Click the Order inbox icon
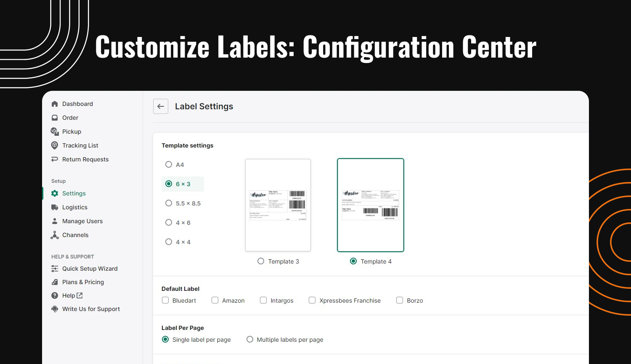 55,118
